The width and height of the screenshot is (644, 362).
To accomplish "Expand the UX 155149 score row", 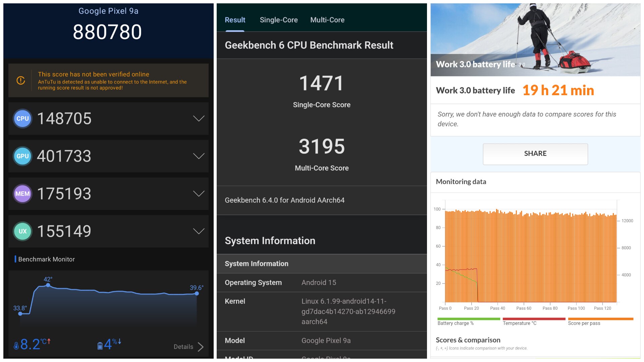I will click(199, 231).
